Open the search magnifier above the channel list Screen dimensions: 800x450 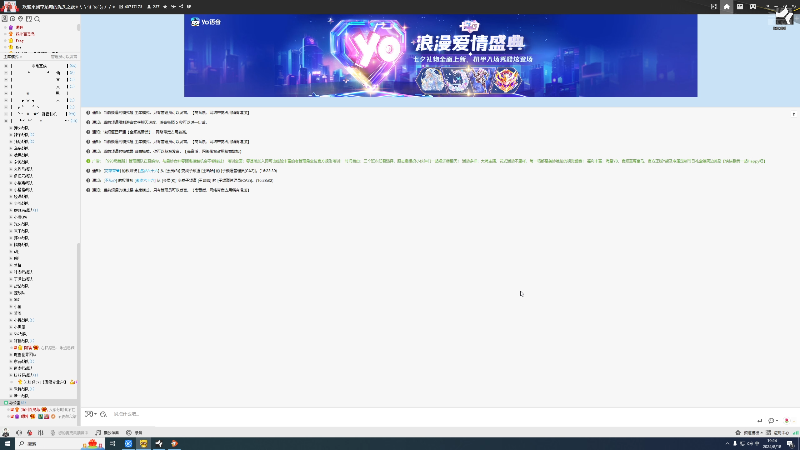(x=37, y=19)
